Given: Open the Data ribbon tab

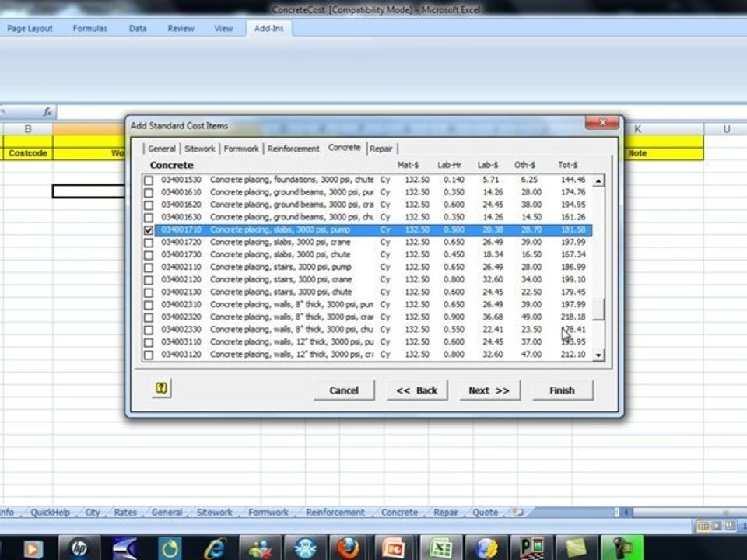Looking at the screenshot, I should 138,29.
